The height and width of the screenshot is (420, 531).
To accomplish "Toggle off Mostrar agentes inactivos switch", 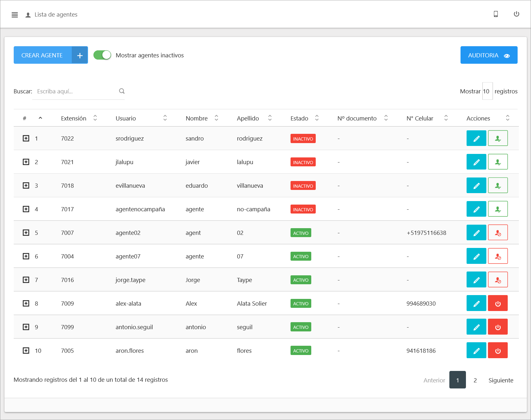I will (x=102, y=55).
